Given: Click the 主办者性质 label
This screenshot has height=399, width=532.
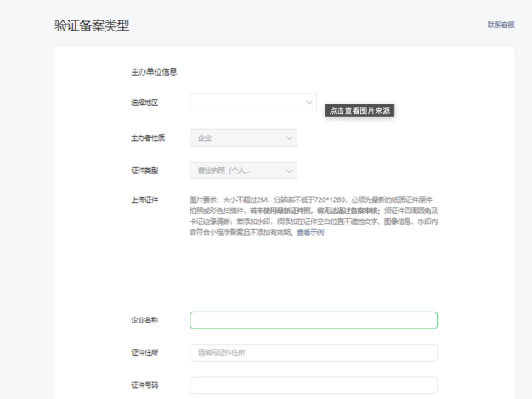Looking at the screenshot, I should coord(148,138).
